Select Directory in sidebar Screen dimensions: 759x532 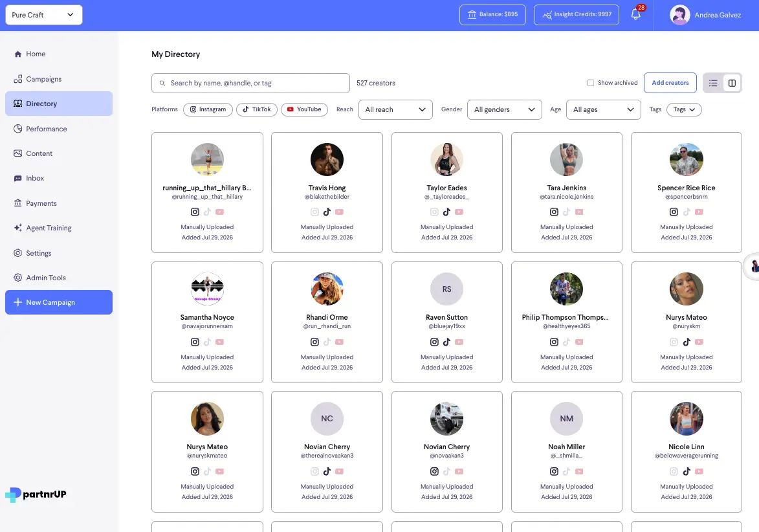[59, 104]
